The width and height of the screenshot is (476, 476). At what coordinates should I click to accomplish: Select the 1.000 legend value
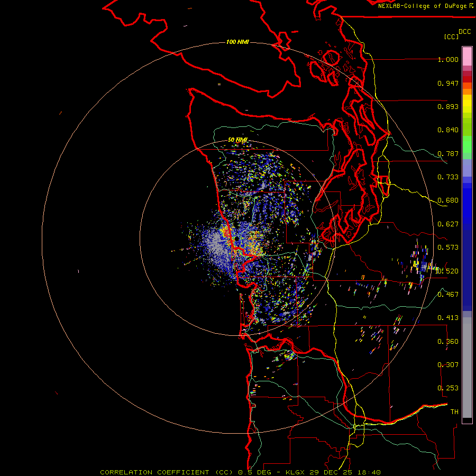click(x=448, y=59)
